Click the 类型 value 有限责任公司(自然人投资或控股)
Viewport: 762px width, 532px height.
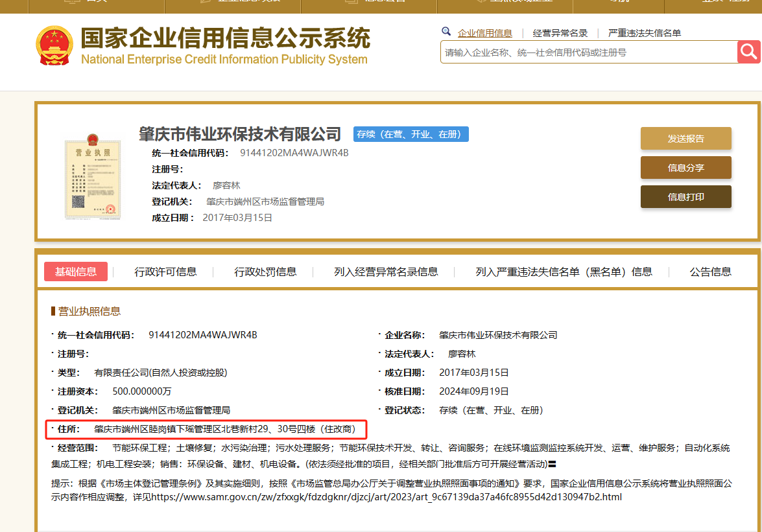click(160, 373)
